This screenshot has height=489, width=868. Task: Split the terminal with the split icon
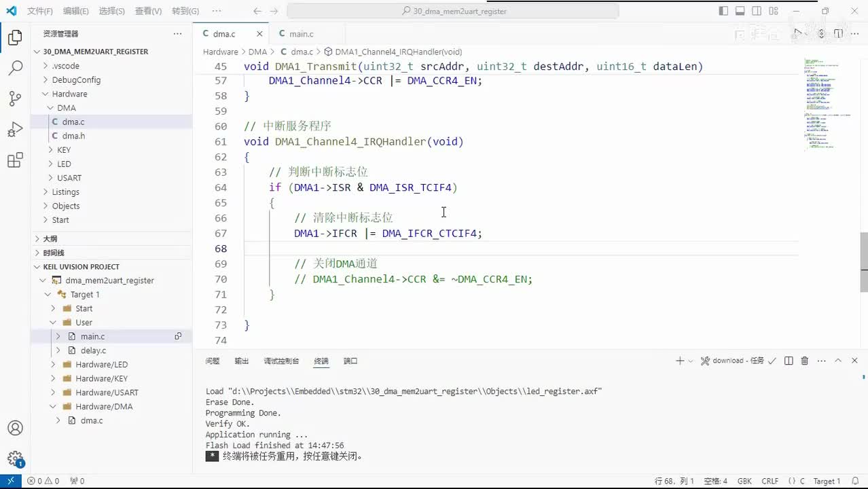(789, 361)
